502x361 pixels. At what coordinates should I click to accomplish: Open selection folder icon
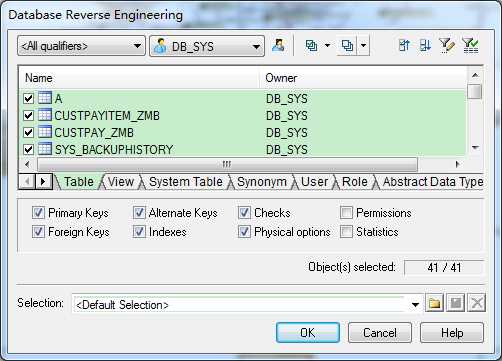click(x=434, y=303)
